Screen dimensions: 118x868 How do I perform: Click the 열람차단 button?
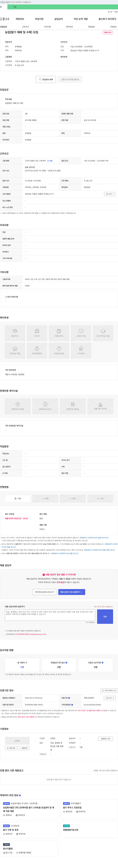pyautogui.click(x=23, y=748)
